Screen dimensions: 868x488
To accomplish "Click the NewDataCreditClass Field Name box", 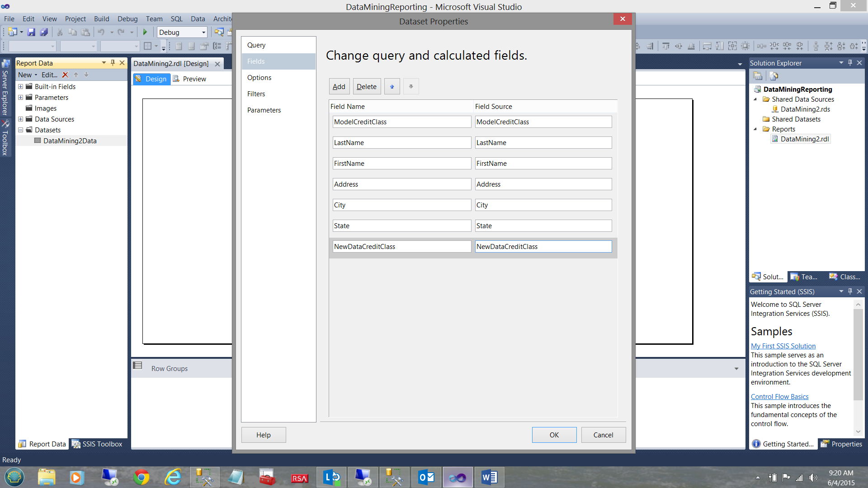I will 401,246.
